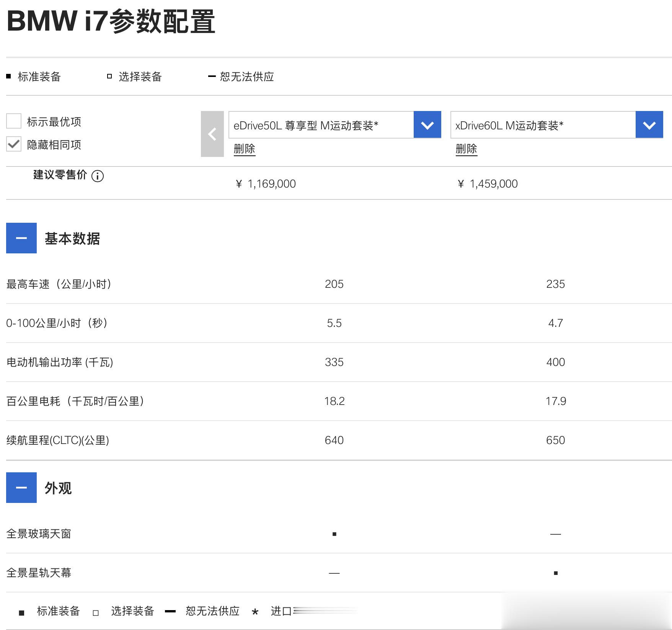Click motor power value 400

click(556, 362)
